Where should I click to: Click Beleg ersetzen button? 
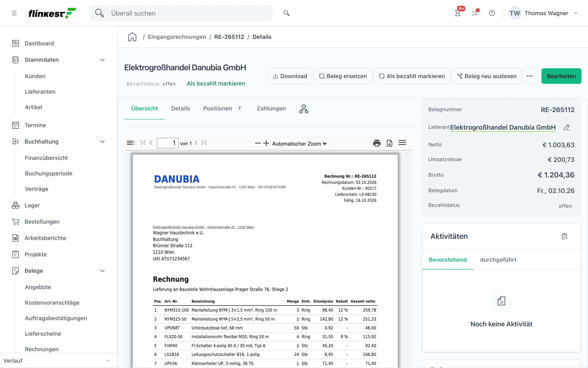(x=343, y=76)
